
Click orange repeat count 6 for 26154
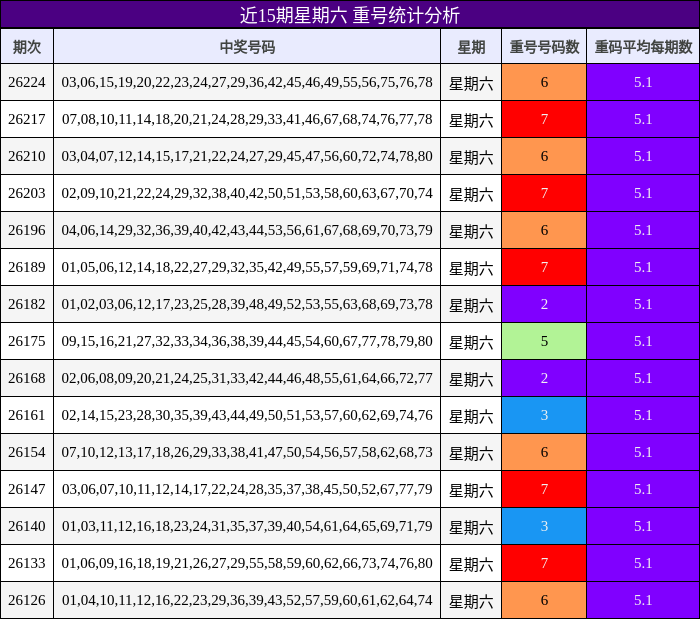(x=544, y=453)
